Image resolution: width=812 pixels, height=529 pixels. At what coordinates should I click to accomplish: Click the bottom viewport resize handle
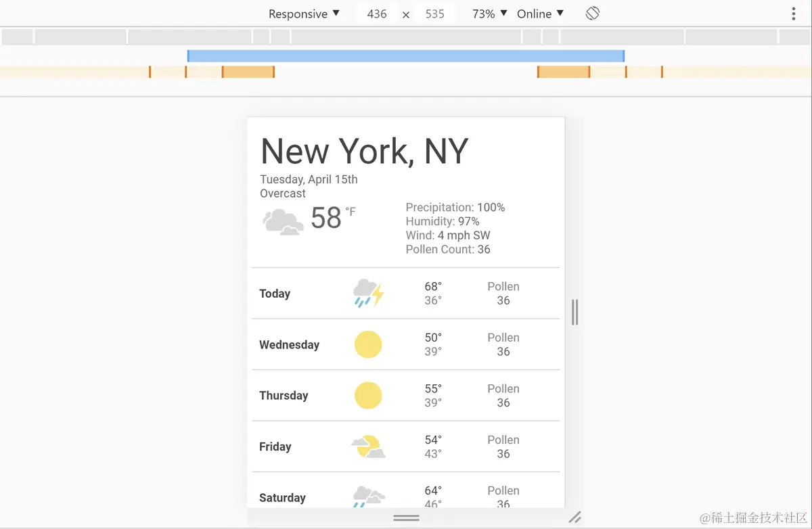pyautogui.click(x=405, y=517)
